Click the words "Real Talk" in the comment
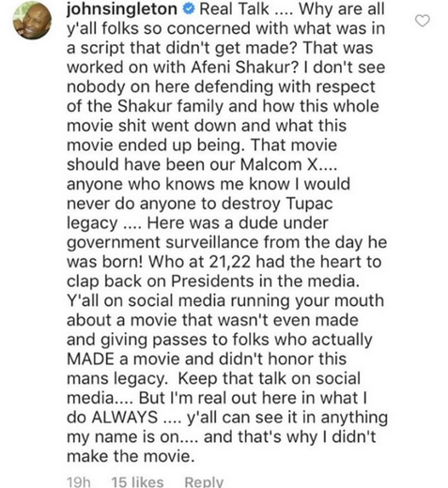 234,9
